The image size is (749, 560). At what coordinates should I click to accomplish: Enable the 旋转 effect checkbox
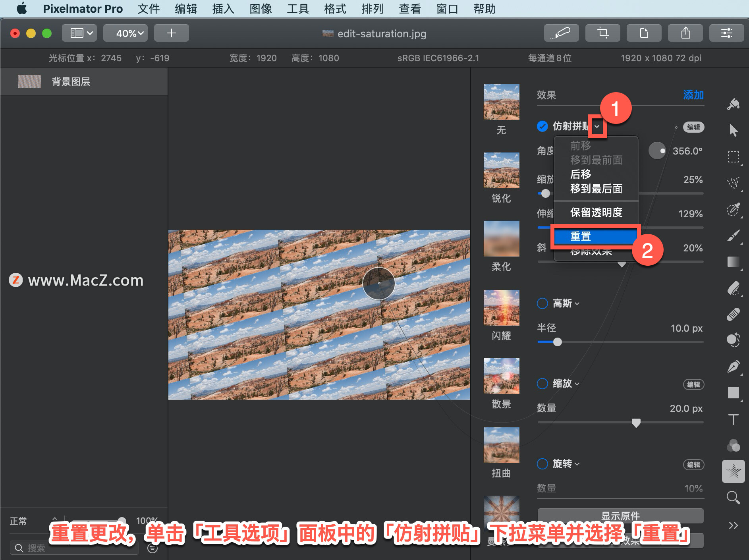[x=542, y=464]
